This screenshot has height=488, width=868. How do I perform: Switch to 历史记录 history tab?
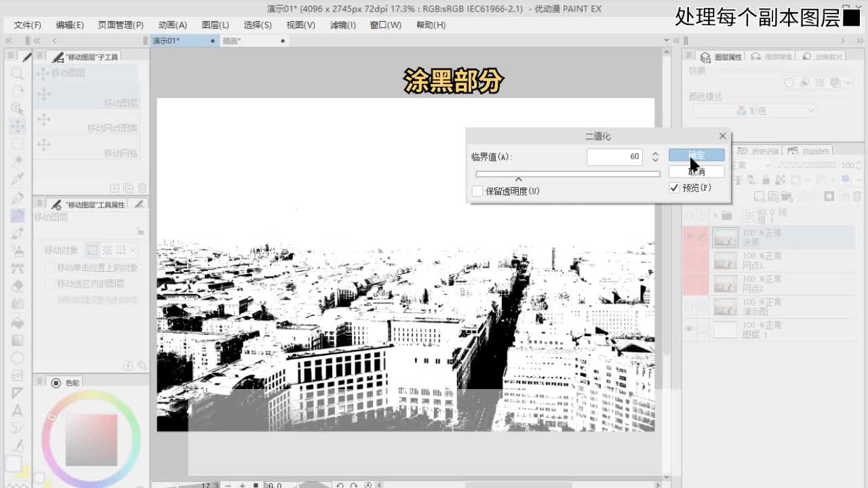click(759, 151)
